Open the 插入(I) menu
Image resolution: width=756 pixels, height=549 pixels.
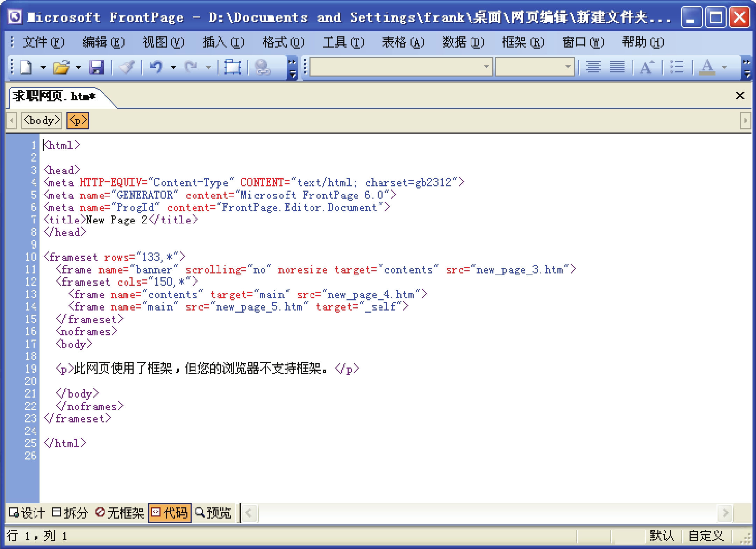[223, 42]
